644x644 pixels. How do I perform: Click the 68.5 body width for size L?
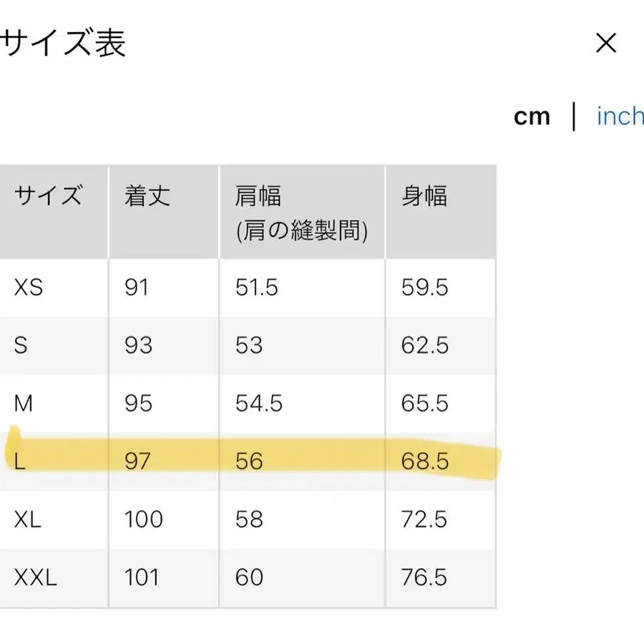click(425, 462)
